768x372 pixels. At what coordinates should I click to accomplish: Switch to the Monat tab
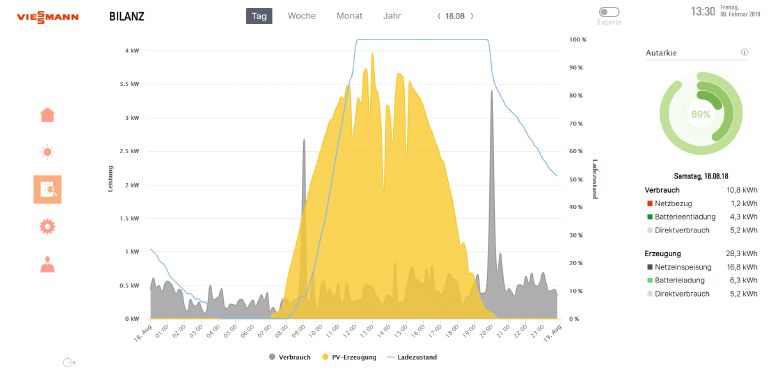349,16
